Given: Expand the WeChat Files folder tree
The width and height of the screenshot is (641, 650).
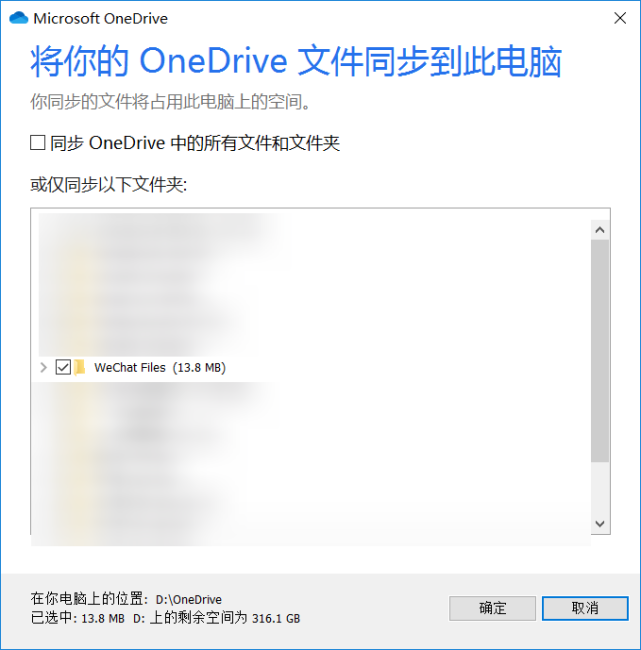Looking at the screenshot, I should [x=43, y=367].
